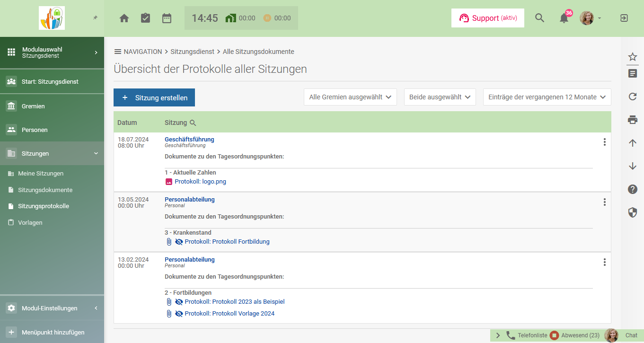The width and height of the screenshot is (644, 343).
Task: Open the notes icon in right rail
Action: pyautogui.click(x=633, y=73)
